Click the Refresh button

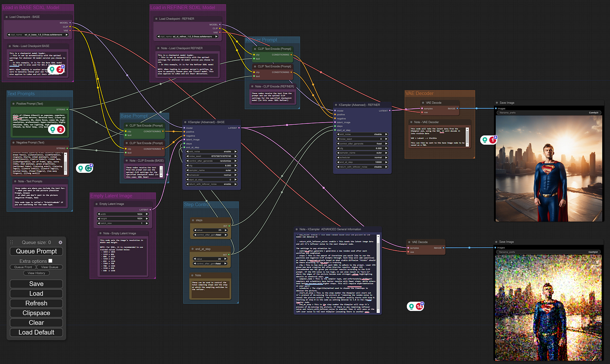pyautogui.click(x=36, y=303)
